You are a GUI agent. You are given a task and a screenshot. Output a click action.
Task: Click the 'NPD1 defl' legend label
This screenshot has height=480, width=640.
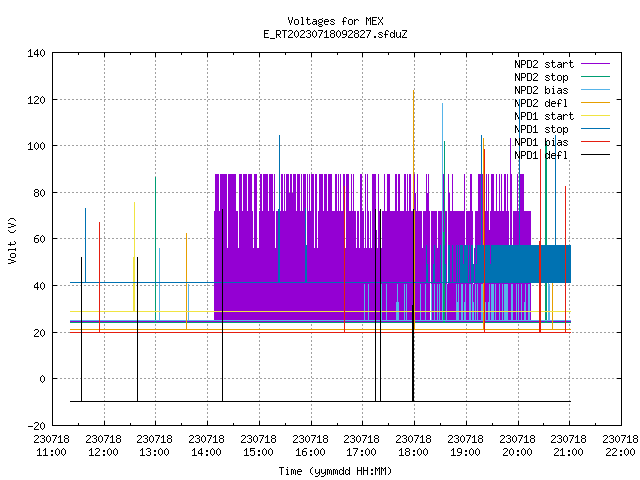541,156
